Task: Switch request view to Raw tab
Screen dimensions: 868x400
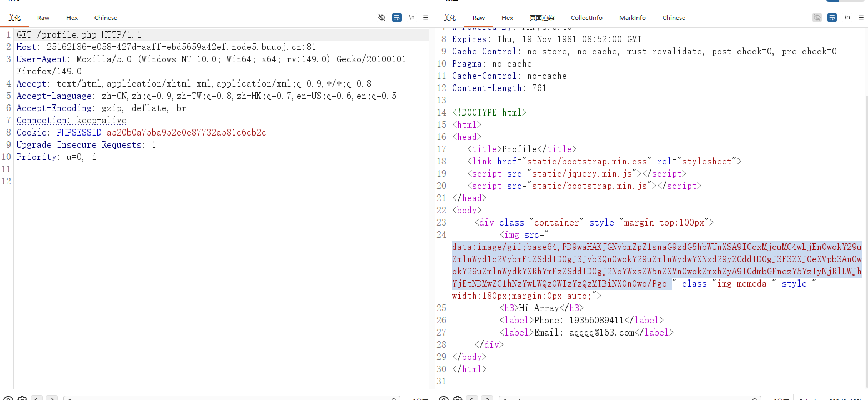Action: [43, 18]
